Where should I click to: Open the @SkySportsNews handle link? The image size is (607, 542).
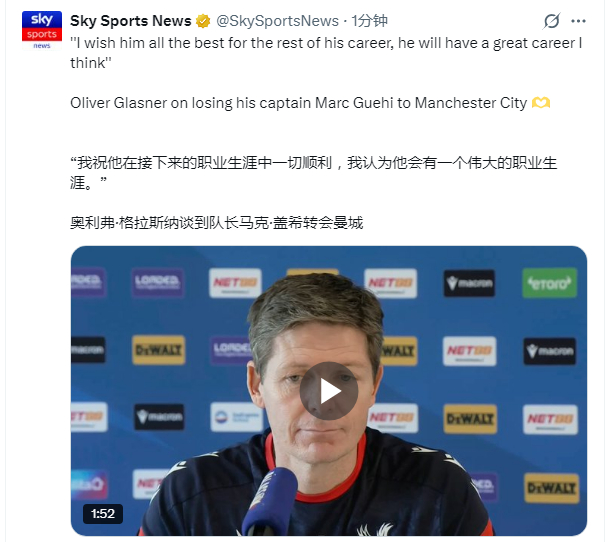tap(277, 21)
